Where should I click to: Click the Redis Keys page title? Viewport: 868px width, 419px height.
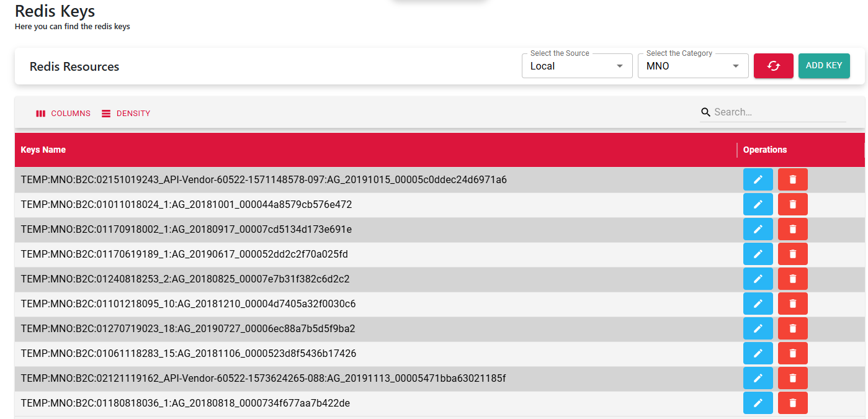coord(55,11)
